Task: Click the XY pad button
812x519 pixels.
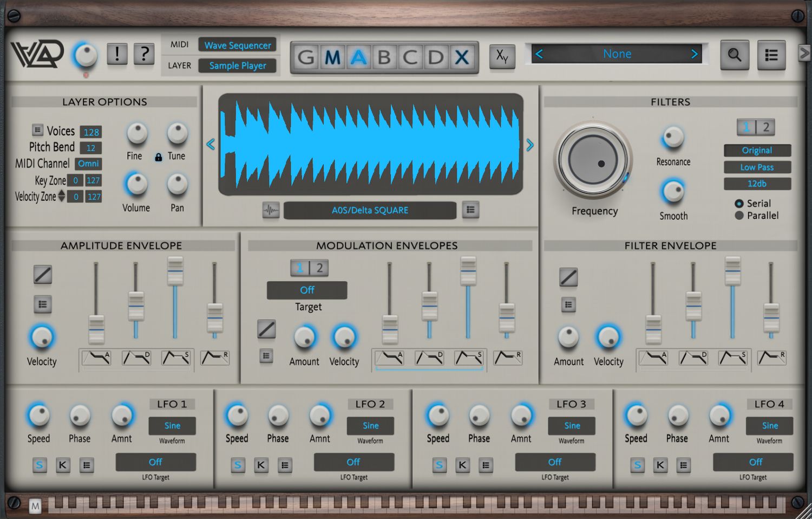Action: pos(502,56)
